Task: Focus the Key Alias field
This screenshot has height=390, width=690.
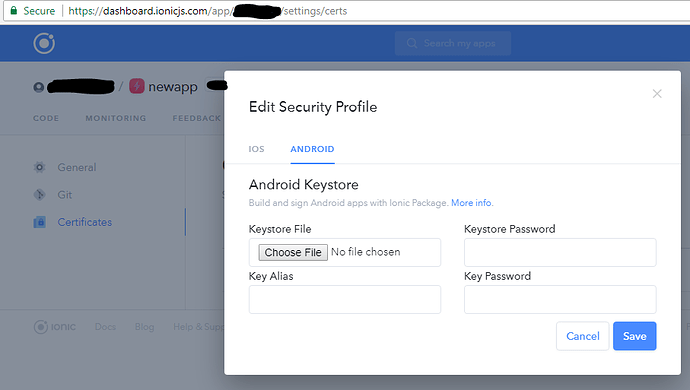Action: 345,299
